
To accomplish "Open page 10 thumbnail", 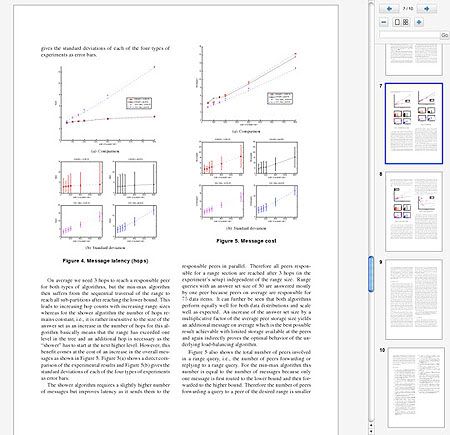I will (x=416, y=387).
